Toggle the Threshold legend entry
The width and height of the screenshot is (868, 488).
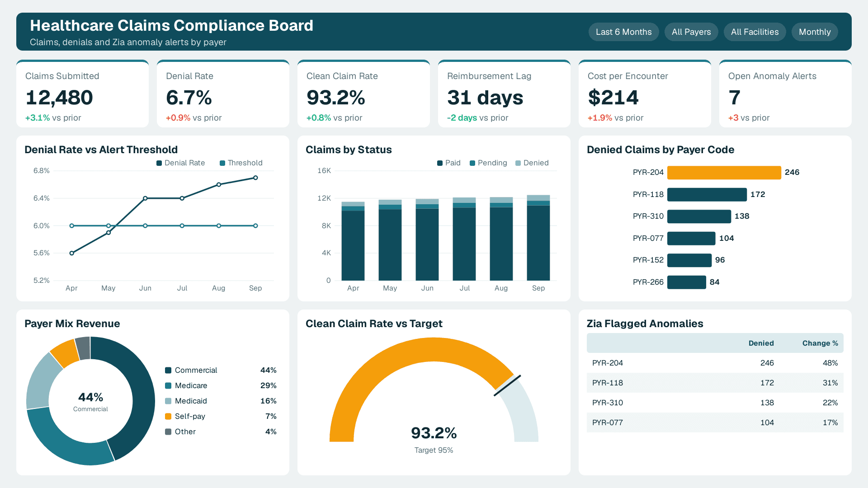click(241, 163)
